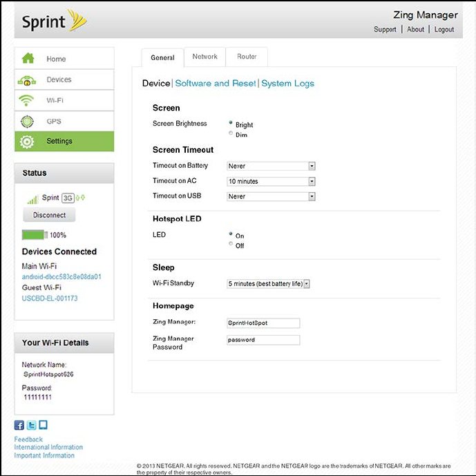Open Settings in sidebar menu
Image resolution: width=476 pixels, height=476 pixels.
click(x=64, y=141)
